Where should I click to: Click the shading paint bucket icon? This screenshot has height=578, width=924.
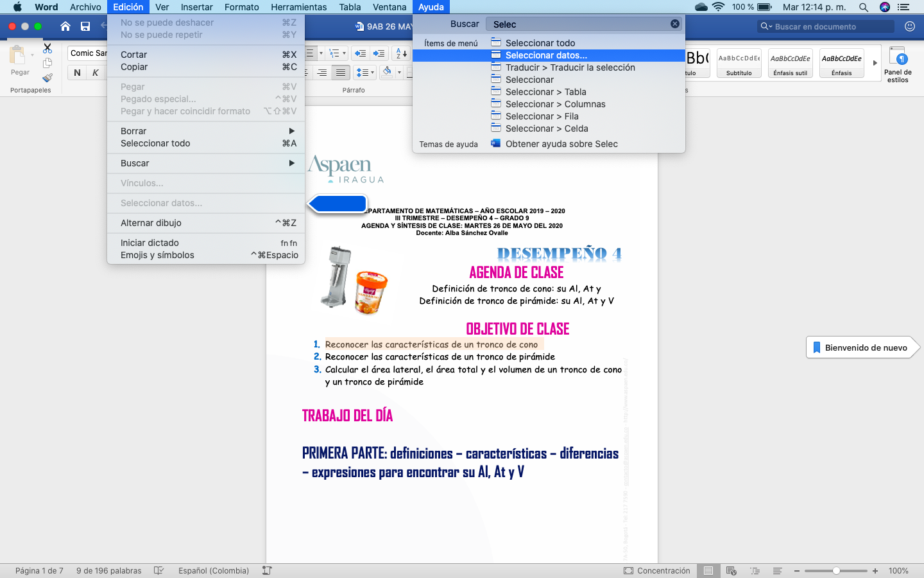(x=387, y=72)
